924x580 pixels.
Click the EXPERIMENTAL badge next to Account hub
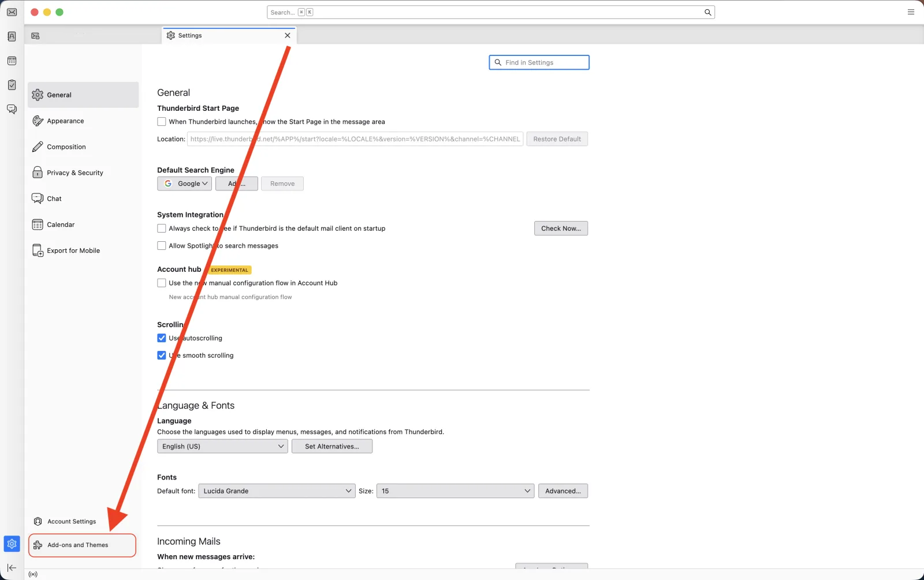(229, 270)
